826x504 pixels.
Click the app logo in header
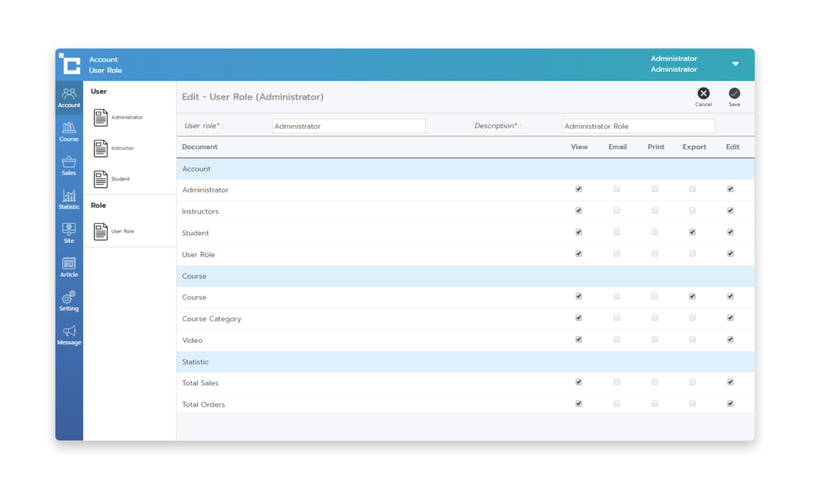click(x=69, y=64)
